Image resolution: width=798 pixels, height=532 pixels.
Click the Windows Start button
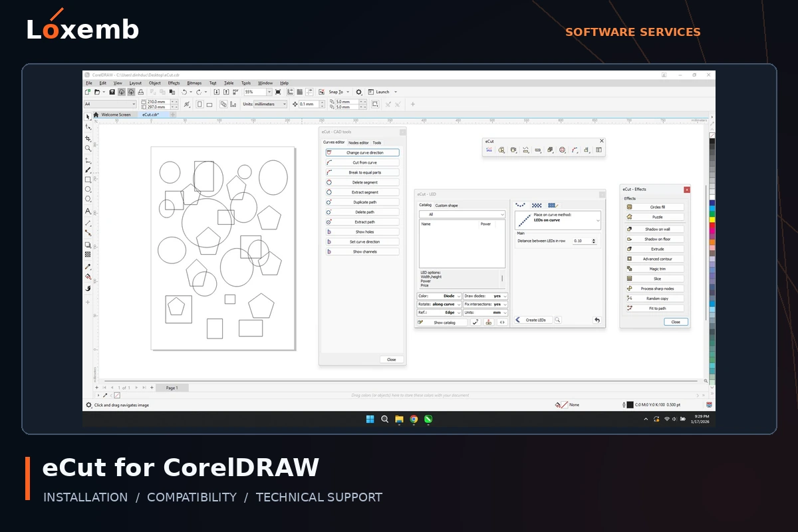pos(370,419)
